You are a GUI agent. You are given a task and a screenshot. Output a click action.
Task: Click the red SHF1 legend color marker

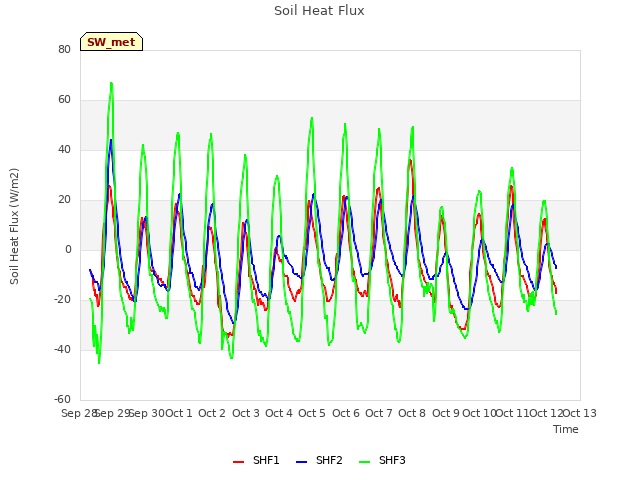point(238,462)
